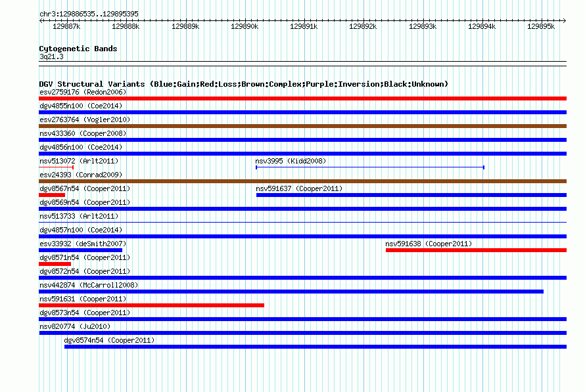Open the nsv3995 (Kidd2008) label
This screenshot has height=392, width=585.
(291, 161)
